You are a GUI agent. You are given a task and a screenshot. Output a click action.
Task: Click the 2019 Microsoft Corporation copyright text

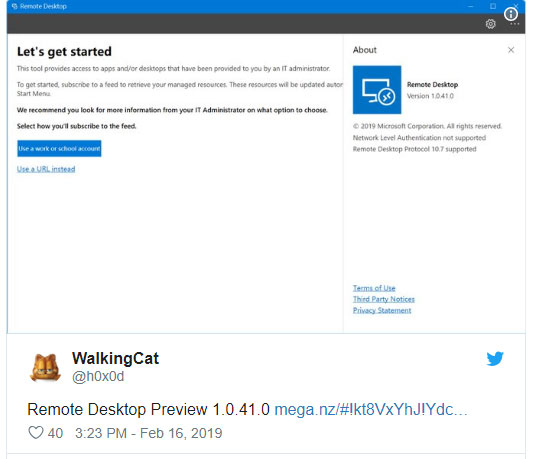coord(427,126)
